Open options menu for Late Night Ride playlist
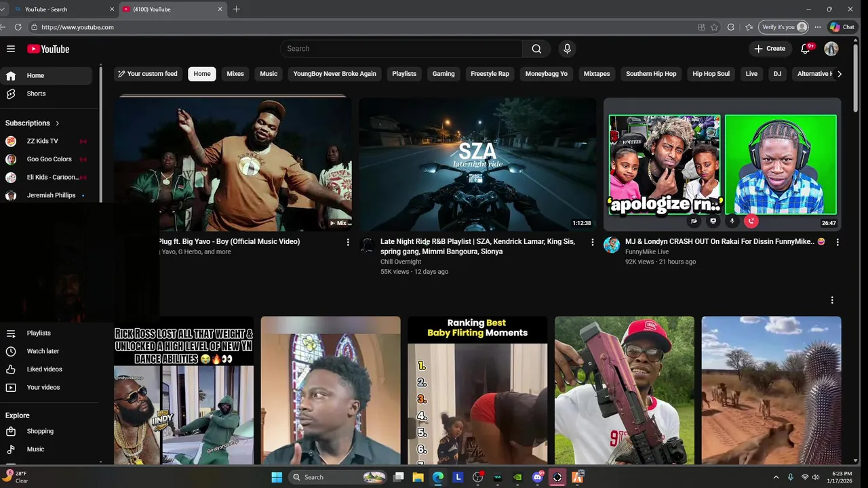This screenshot has height=488, width=868. 592,242
